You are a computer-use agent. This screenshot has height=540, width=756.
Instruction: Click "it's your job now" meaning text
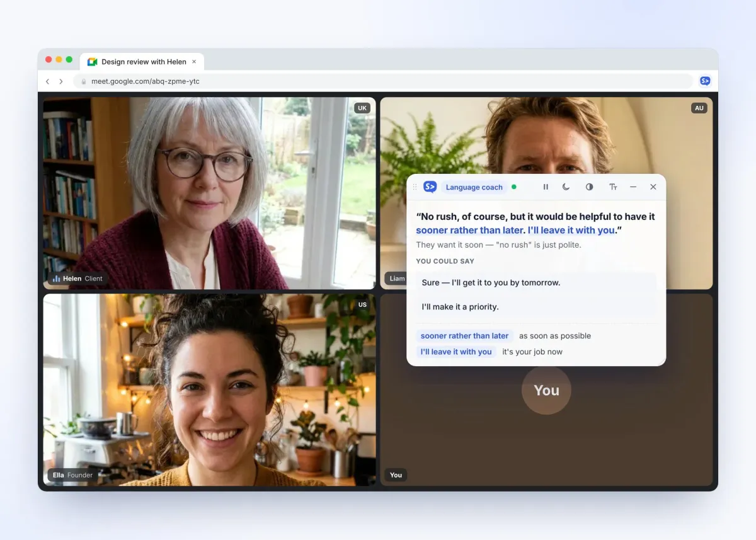pyautogui.click(x=532, y=352)
